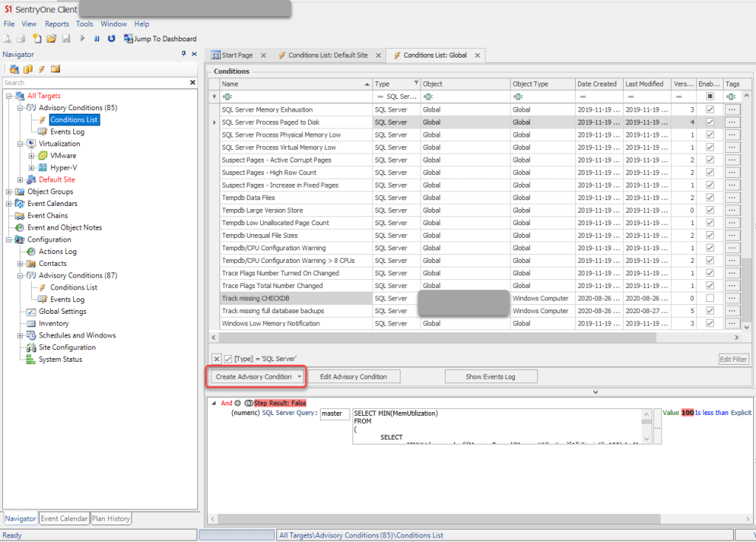Click the new document toolbar icon

(x=36, y=38)
